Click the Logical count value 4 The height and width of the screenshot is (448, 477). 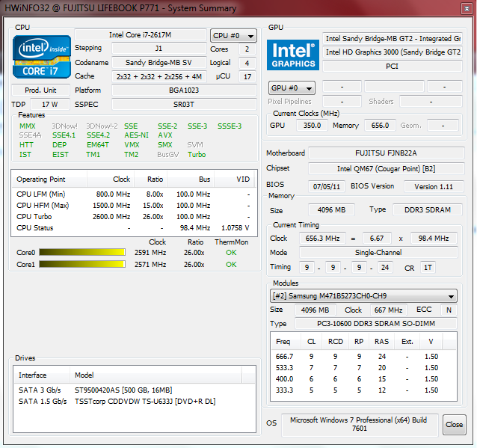(247, 63)
